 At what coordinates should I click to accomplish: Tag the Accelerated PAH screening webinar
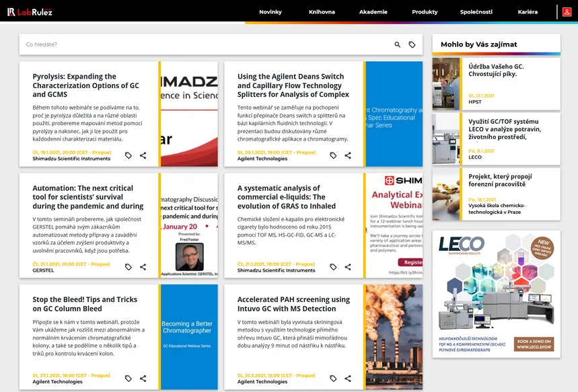click(x=333, y=379)
